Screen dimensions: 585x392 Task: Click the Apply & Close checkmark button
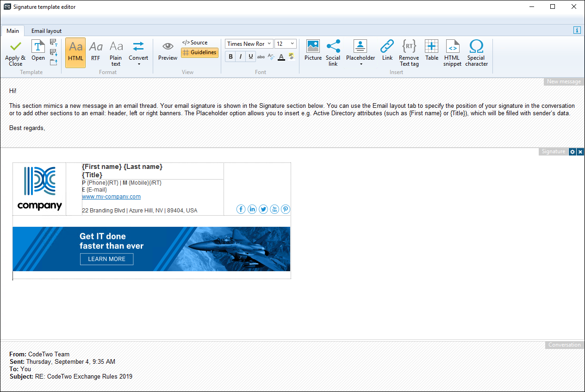click(x=15, y=53)
